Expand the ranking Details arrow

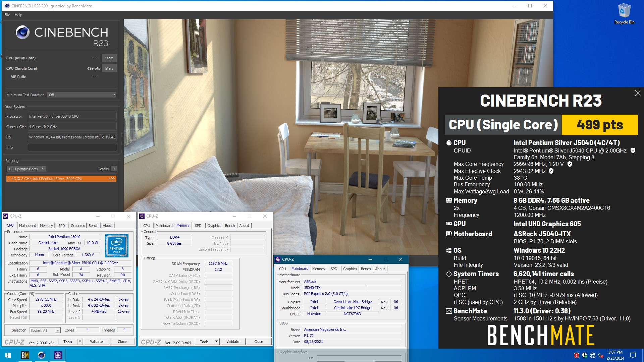114,169
